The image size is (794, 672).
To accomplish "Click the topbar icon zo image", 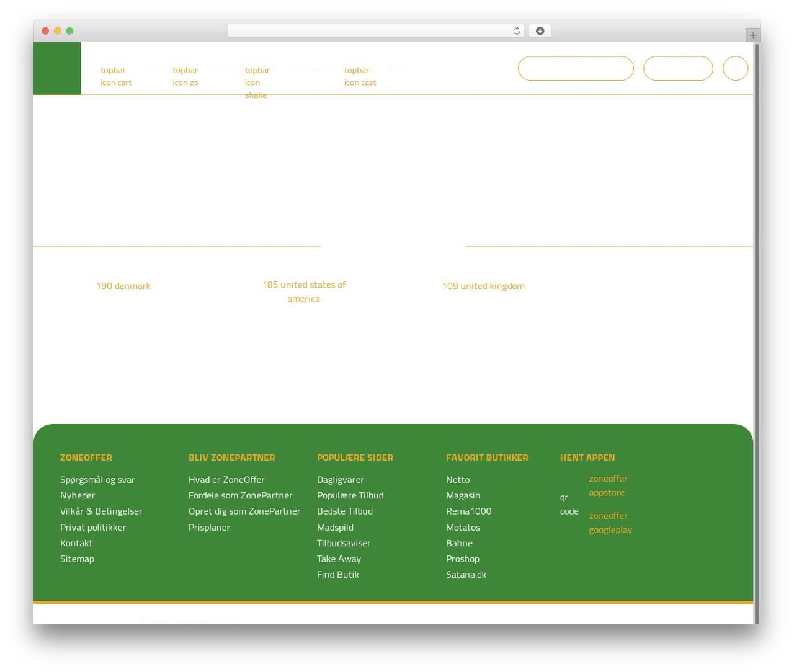I will point(185,76).
